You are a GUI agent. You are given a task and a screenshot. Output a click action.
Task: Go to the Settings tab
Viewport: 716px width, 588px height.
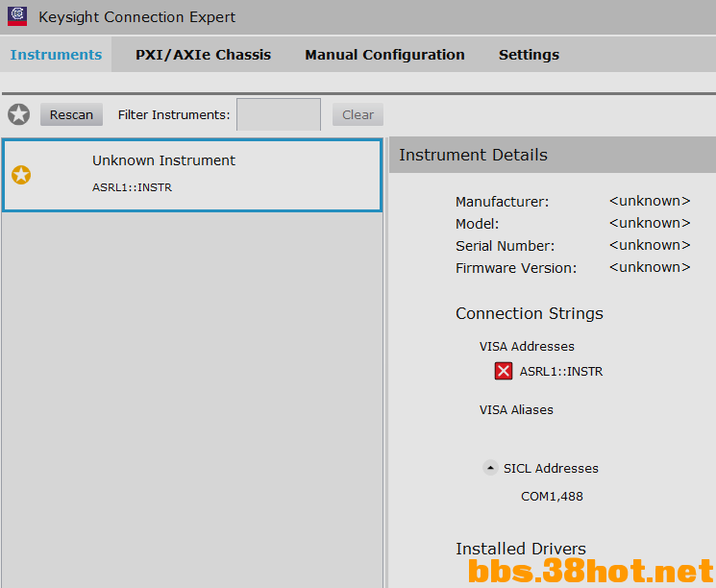tap(529, 55)
